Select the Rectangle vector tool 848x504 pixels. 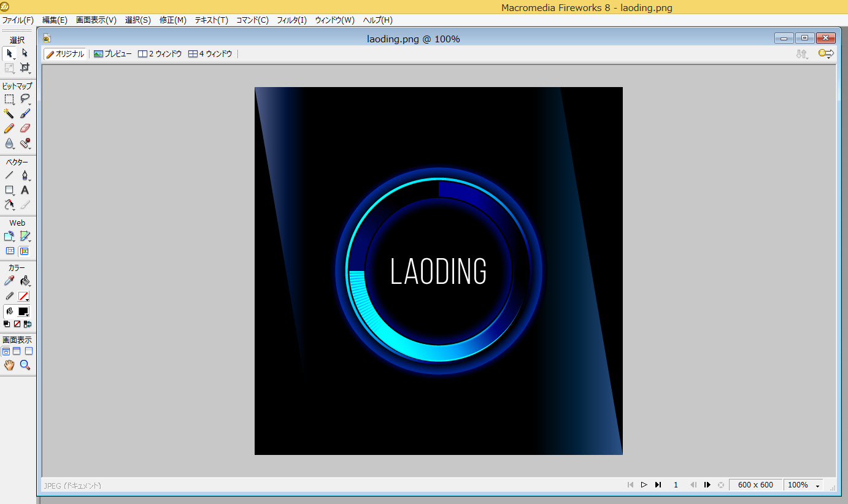pyautogui.click(x=10, y=190)
